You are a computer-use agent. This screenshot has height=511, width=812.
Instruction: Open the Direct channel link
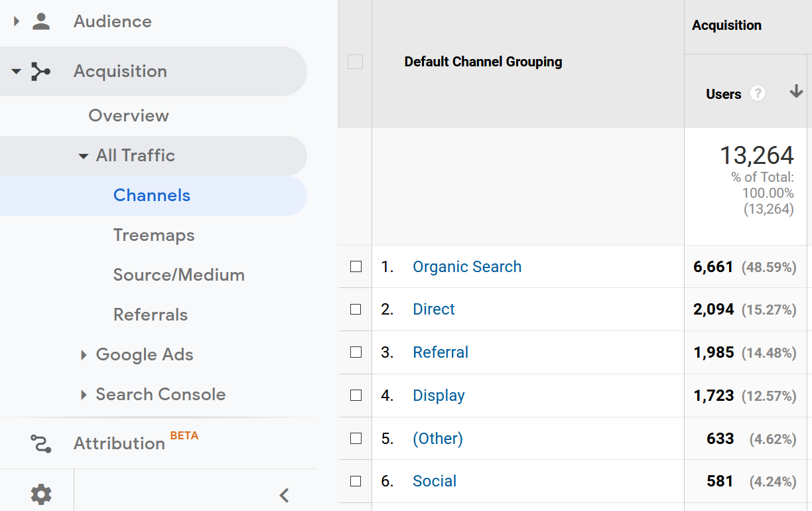pos(434,309)
